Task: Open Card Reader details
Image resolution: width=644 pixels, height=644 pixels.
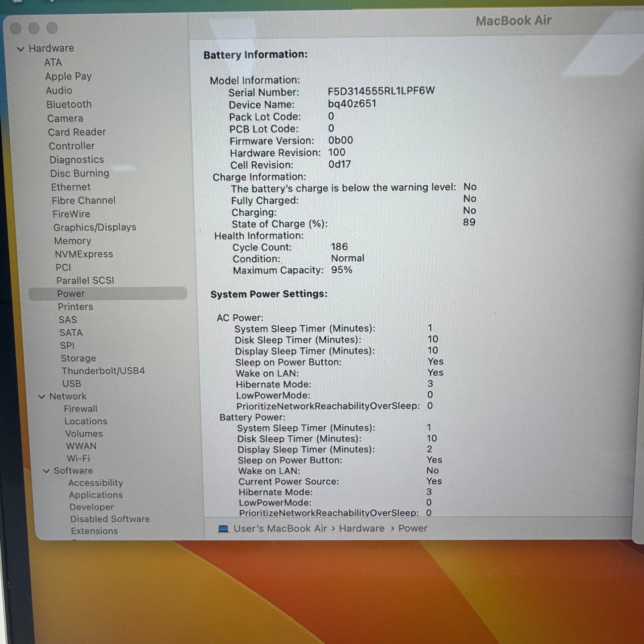Action: point(77,132)
